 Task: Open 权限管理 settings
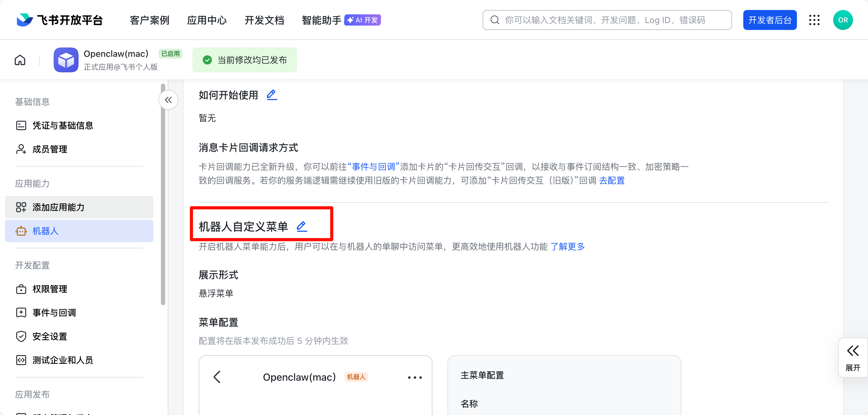[50, 289]
